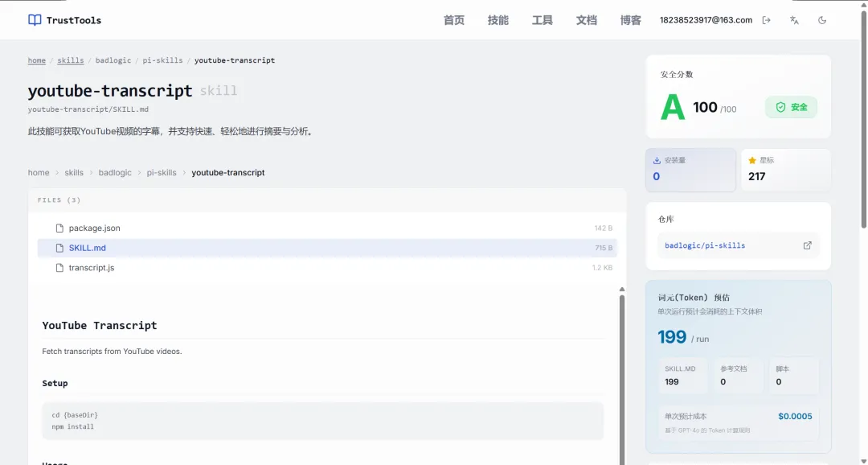Click 'Fetch transcripts from YouTube videos.' text

pyautogui.click(x=112, y=352)
